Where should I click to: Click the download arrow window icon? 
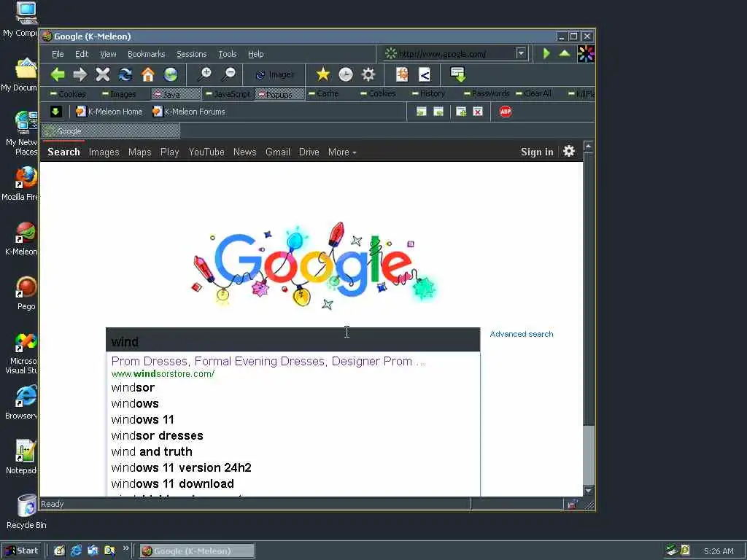pyautogui.click(x=458, y=74)
